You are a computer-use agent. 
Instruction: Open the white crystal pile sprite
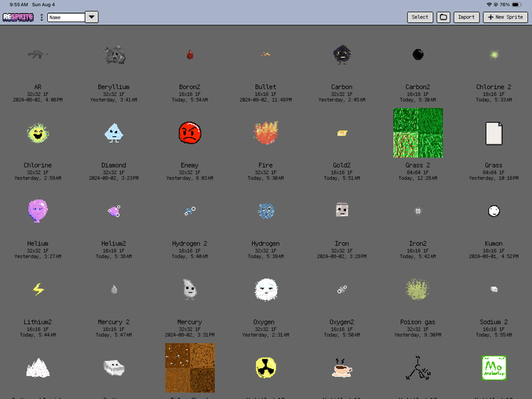[x=38, y=368]
